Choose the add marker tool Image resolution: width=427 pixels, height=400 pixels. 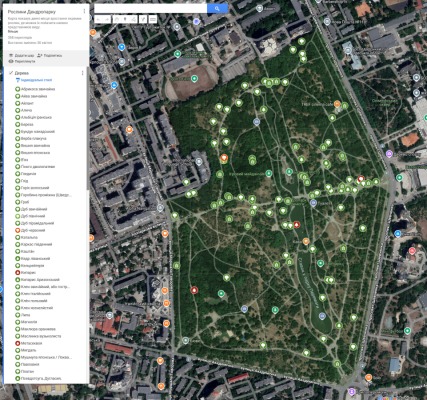(x=125, y=20)
